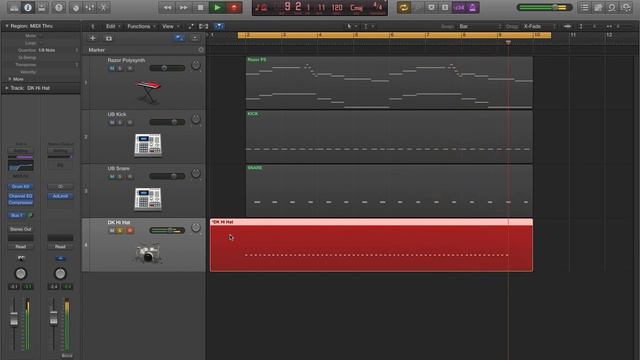Mute the UB Kick track

point(112,122)
